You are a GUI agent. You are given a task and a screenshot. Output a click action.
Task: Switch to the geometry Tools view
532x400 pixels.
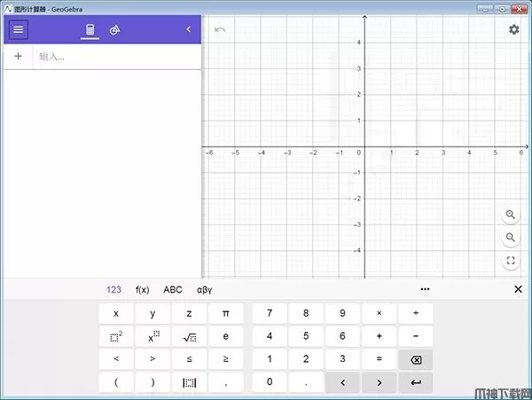tap(114, 30)
